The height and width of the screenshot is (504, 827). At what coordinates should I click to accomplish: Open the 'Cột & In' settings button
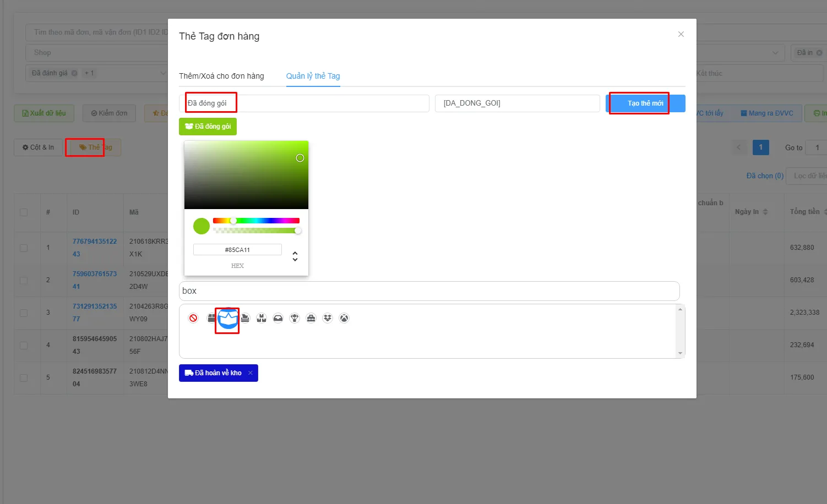click(x=38, y=147)
